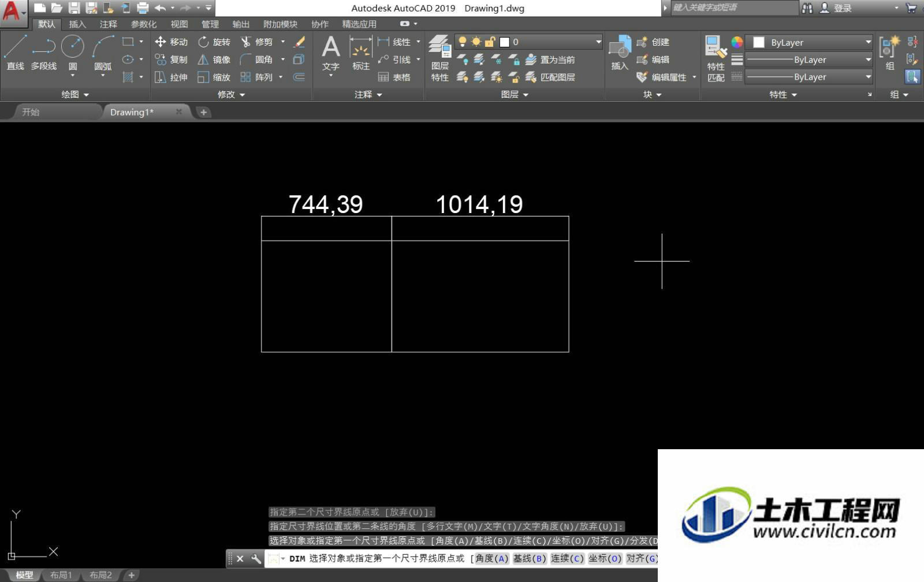Choose the 基线(B) command option
The width and height of the screenshot is (924, 582).
(x=530, y=558)
